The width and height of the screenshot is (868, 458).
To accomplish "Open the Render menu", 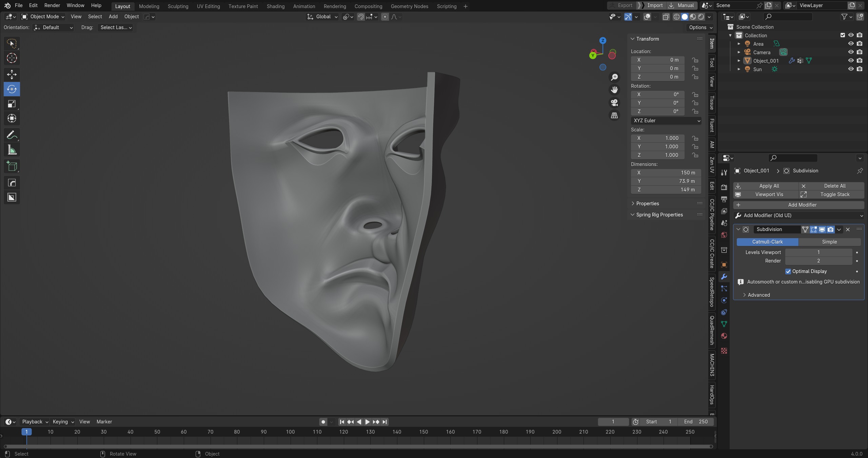I will [52, 5].
